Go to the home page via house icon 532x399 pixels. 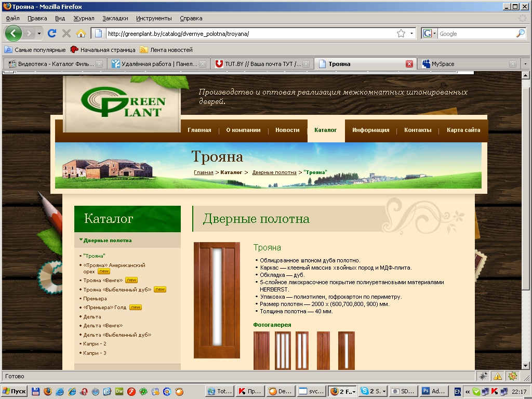pyautogui.click(x=81, y=33)
